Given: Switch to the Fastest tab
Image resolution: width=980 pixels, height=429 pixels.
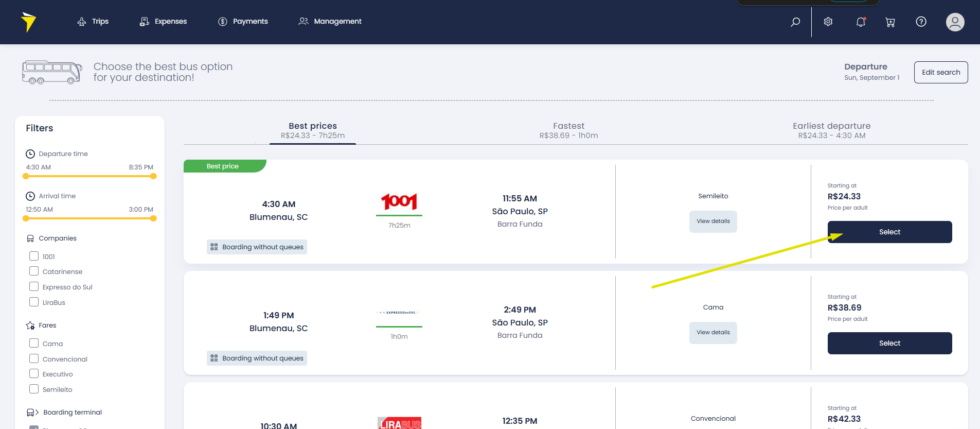Looking at the screenshot, I should coord(568,130).
